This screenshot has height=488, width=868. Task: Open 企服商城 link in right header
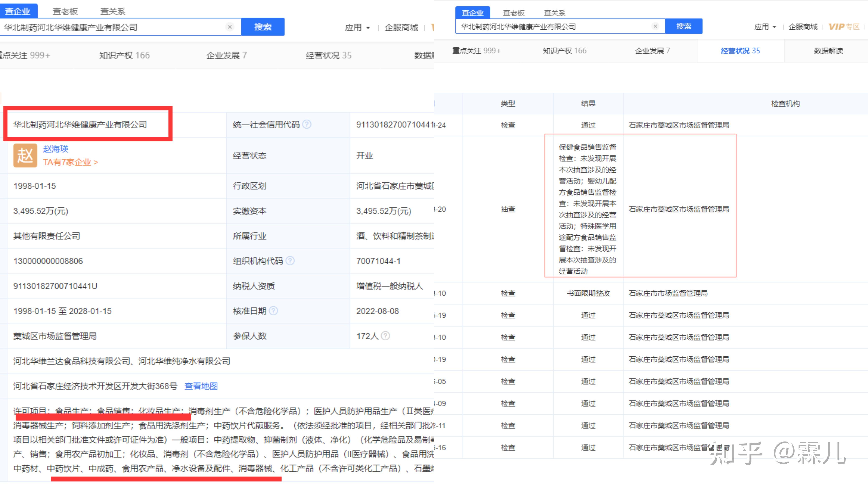[803, 27]
